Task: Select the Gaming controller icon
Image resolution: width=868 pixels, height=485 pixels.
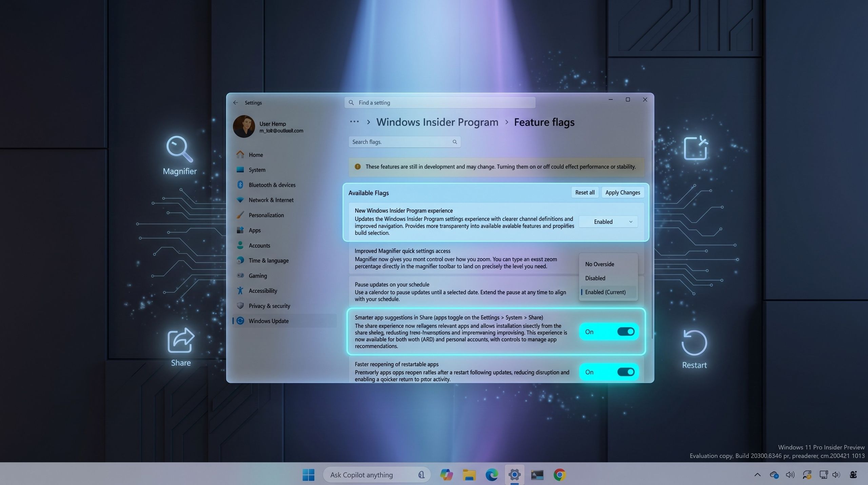Action: pyautogui.click(x=240, y=276)
